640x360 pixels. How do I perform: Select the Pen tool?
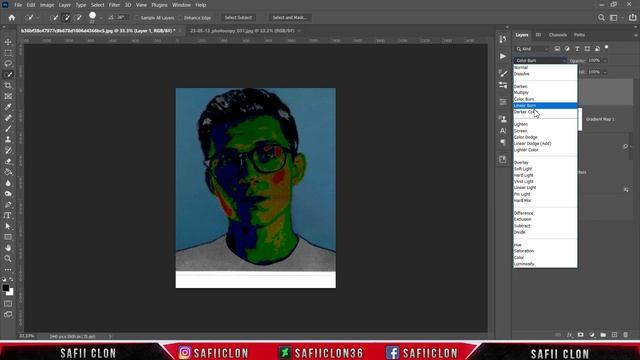[8, 204]
